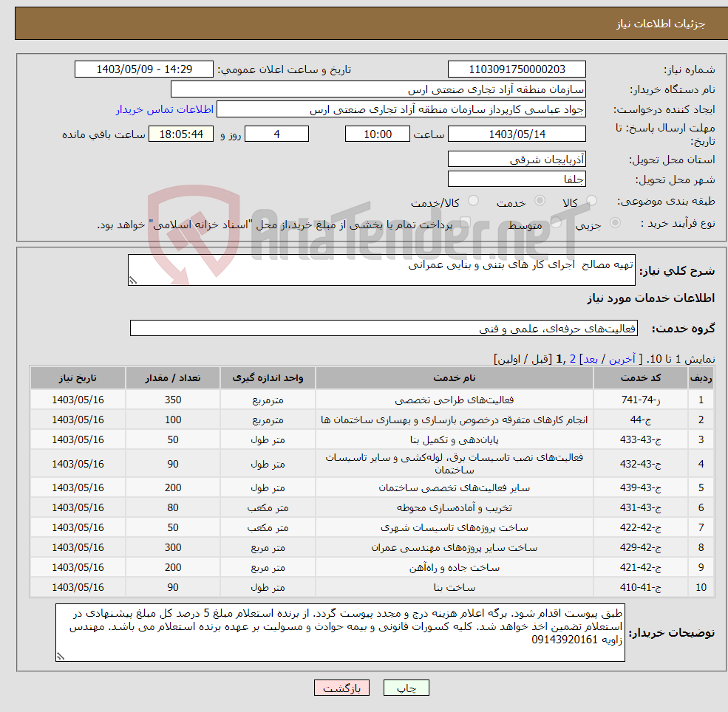
Task: Click the resize handle of description box
Action: [x=133, y=280]
